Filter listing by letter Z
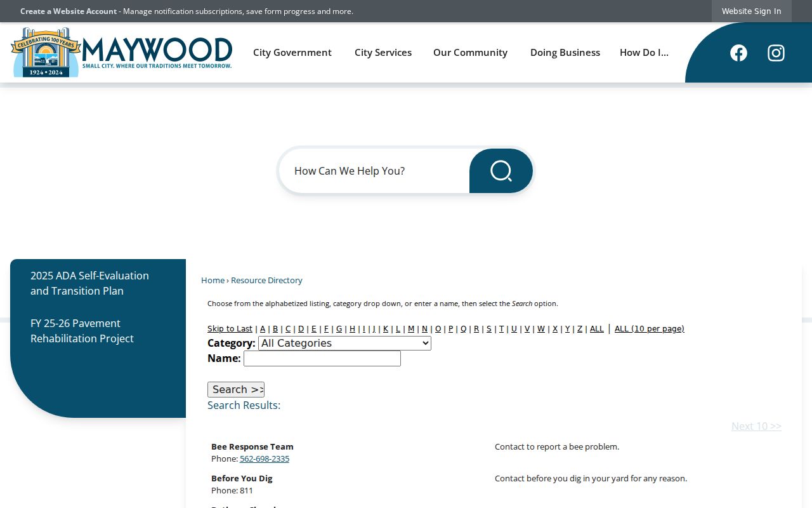This screenshot has height=508, width=812. pos(580,329)
